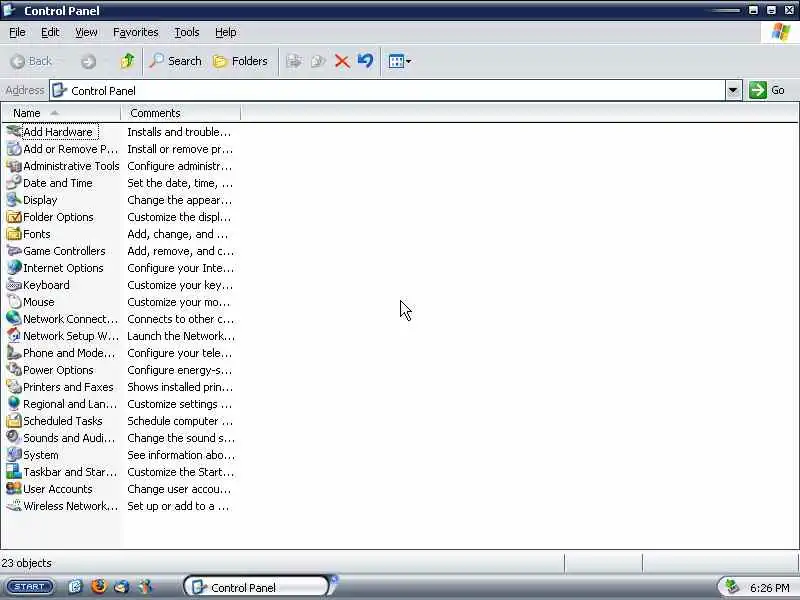Open the Tools menu
The width and height of the screenshot is (800, 600).
[187, 32]
